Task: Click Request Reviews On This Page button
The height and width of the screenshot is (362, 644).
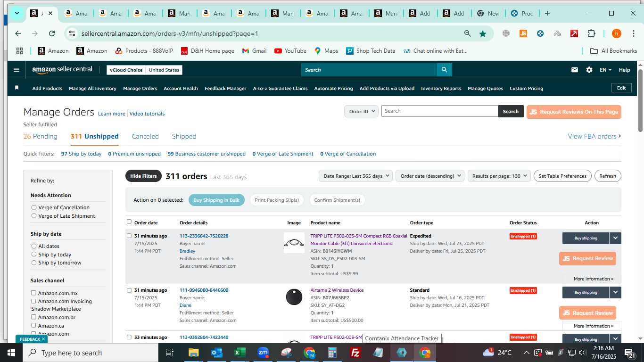Action: [x=574, y=112]
